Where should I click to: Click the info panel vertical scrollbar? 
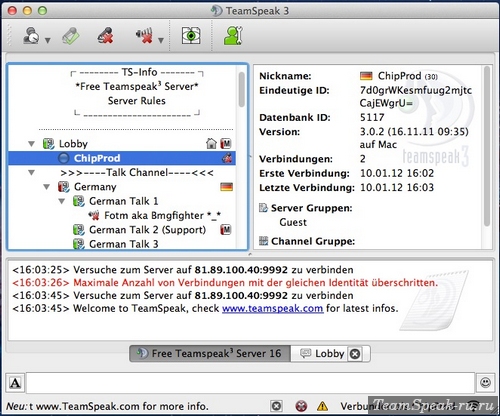[487, 147]
